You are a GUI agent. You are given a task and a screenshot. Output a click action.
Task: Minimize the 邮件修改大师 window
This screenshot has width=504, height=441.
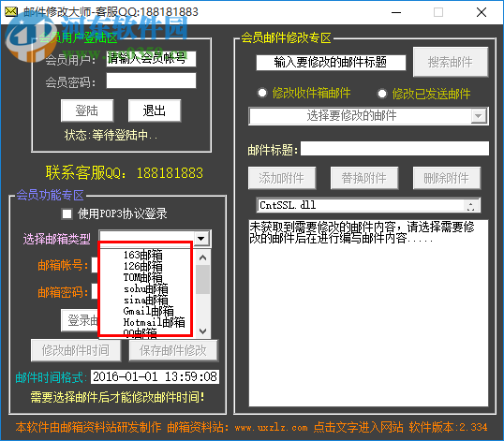pos(396,12)
